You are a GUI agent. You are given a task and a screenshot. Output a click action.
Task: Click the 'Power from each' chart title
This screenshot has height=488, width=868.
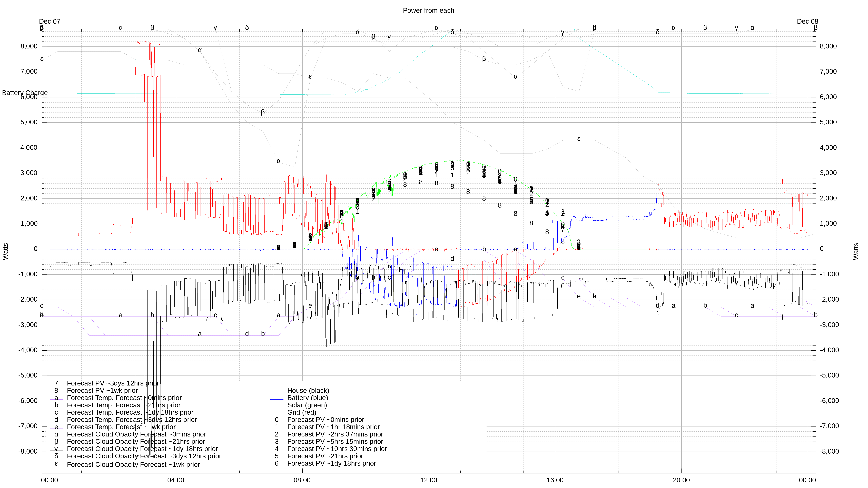[428, 11]
